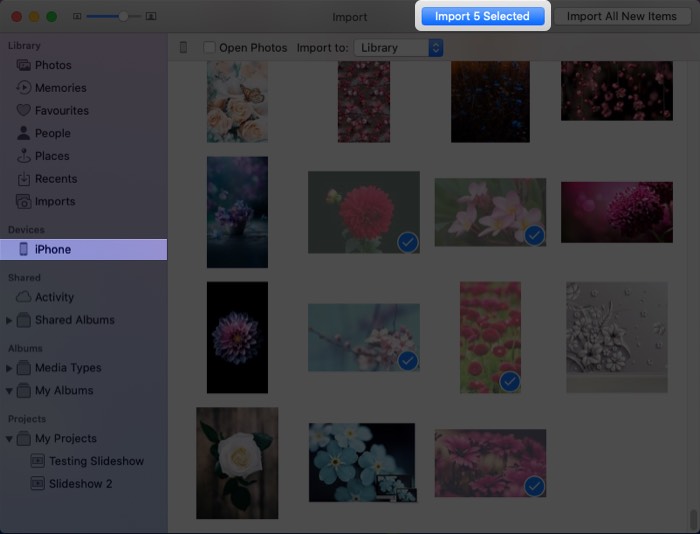
Task: Click the Memories icon in sidebar
Action: [x=24, y=88]
